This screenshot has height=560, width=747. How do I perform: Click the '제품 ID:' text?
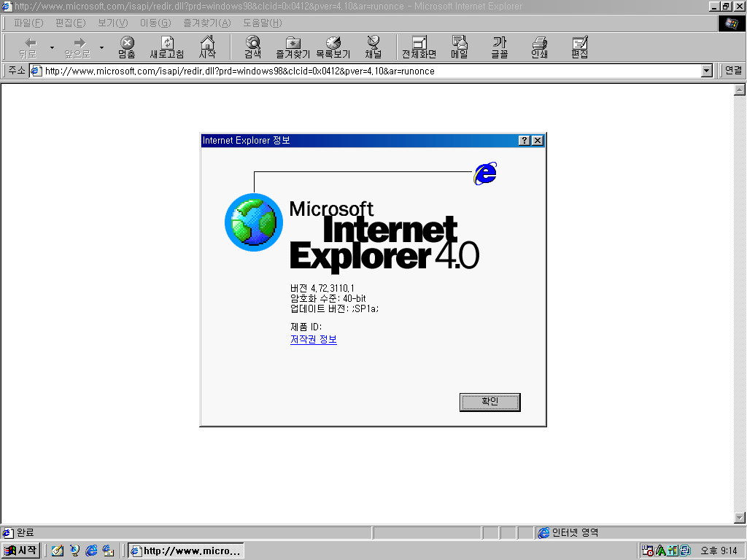click(x=306, y=327)
